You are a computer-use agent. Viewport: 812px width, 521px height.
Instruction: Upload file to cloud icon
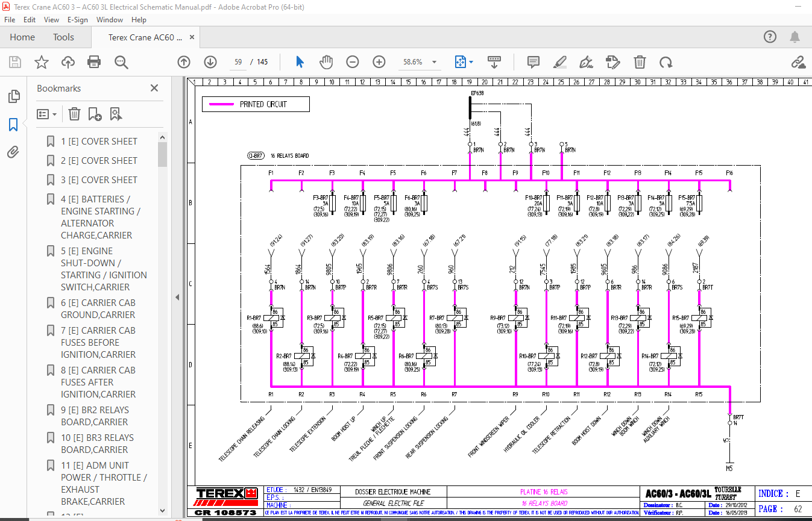pyautogui.click(x=68, y=61)
